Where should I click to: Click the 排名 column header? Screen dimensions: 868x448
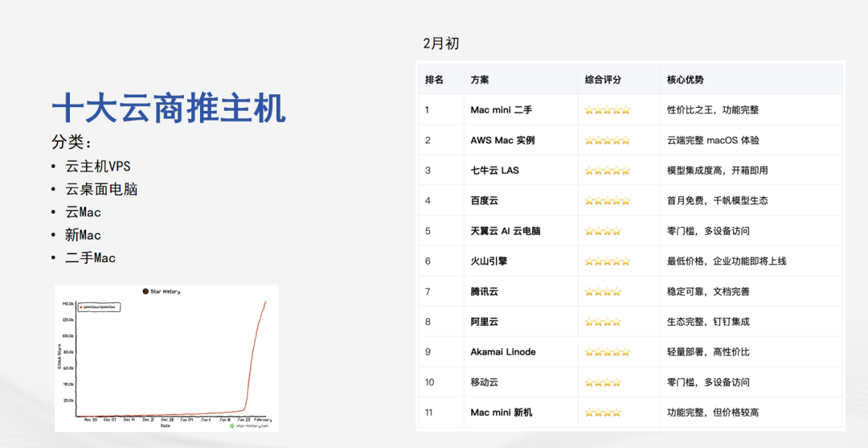435,80
